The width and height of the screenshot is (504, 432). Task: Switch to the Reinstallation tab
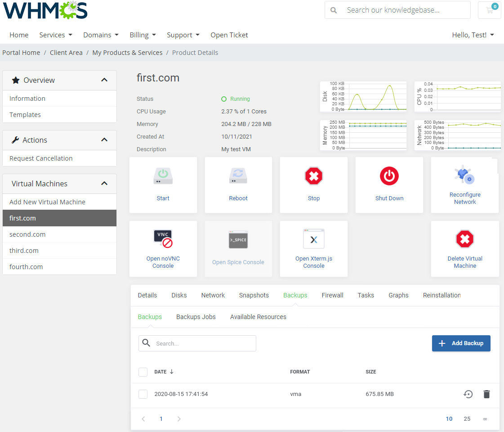(x=442, y=295)
